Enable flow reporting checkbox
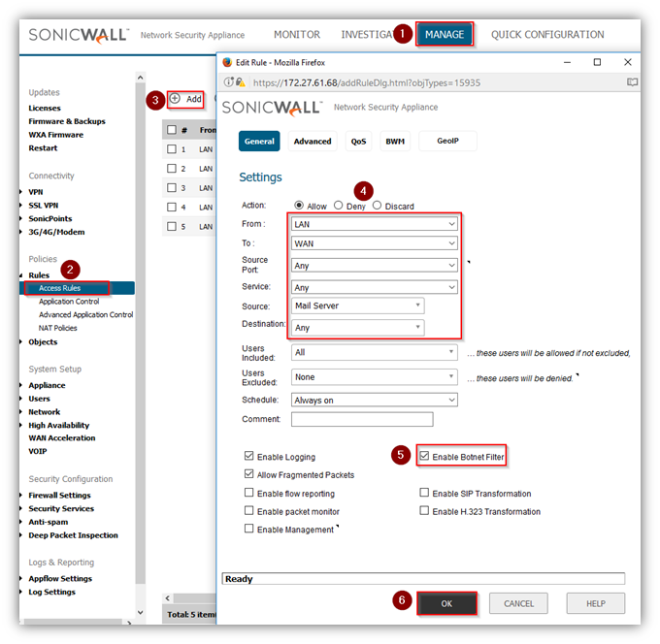This screenshot has height=644, width=660. coord(248,492)
